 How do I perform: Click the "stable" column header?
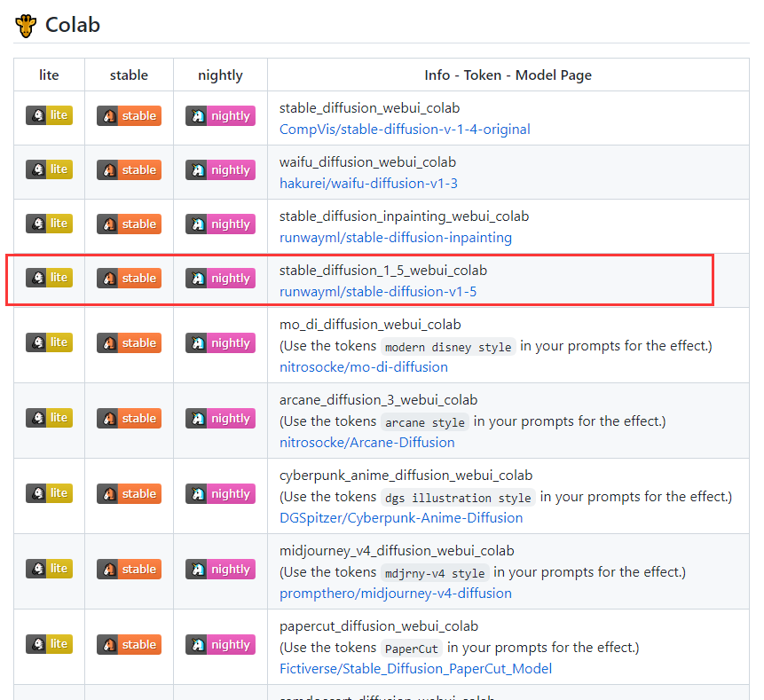[129, 75]
